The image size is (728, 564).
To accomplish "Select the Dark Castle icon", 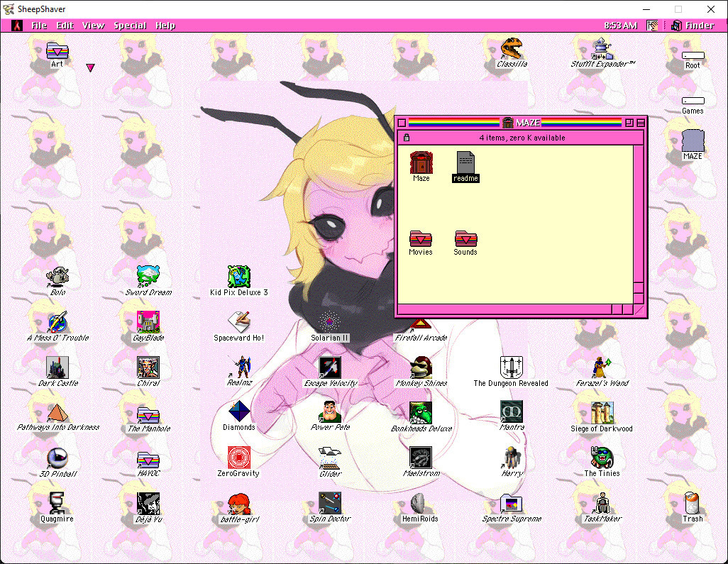I will click(x=57, y=367).
